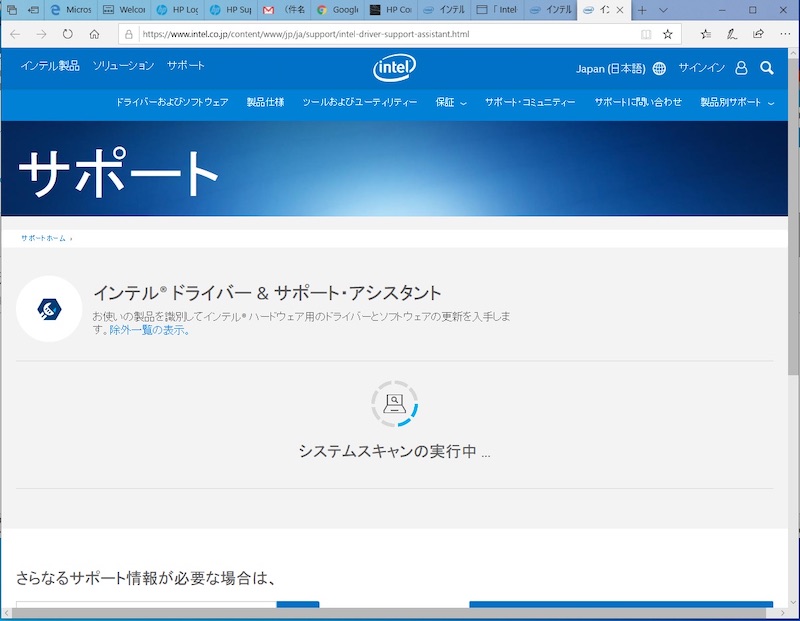Viewport: 800px width, 621px height.
Task: Open the ソリューション menu
Action: 123,65
